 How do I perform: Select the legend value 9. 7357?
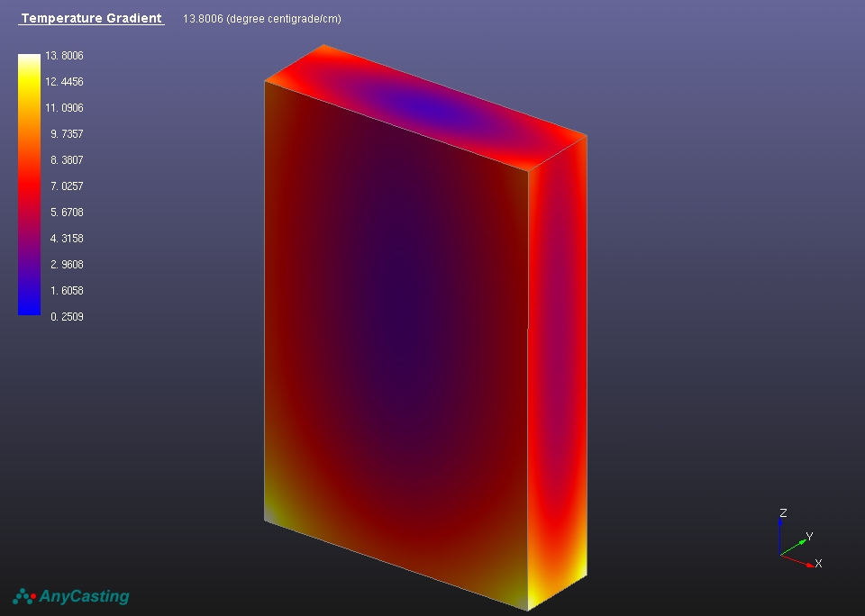(67, 134)
